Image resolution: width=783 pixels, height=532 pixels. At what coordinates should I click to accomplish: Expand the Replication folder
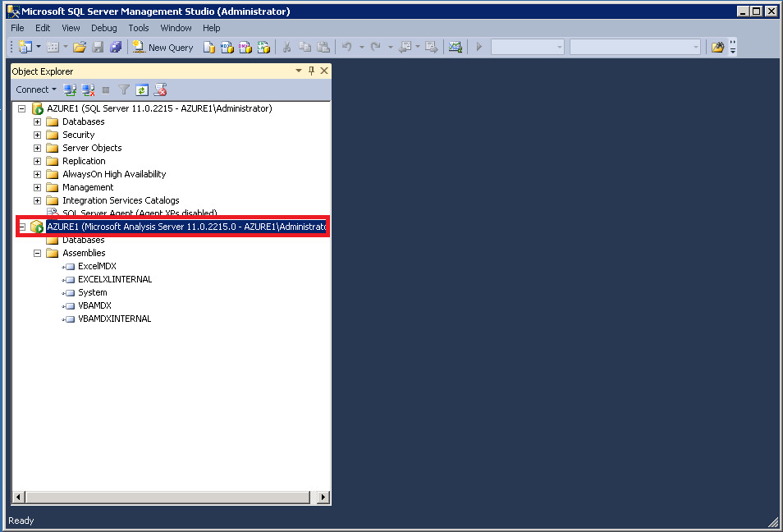tap(37, 161)
